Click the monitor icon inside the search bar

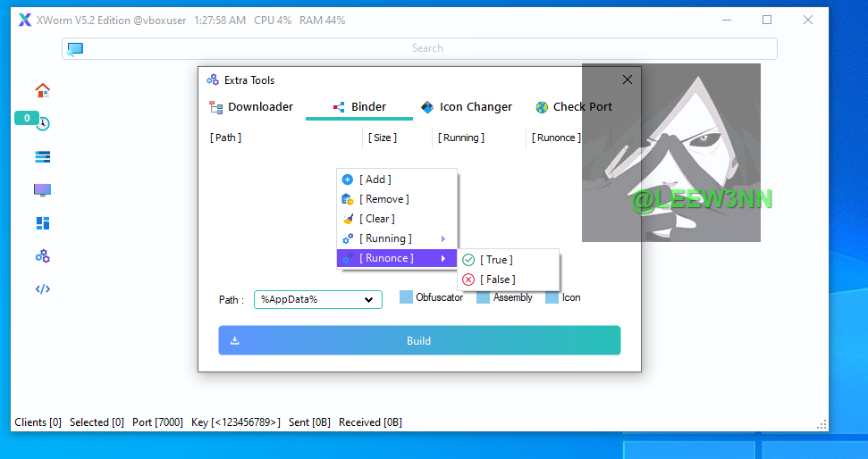point(75,49)
